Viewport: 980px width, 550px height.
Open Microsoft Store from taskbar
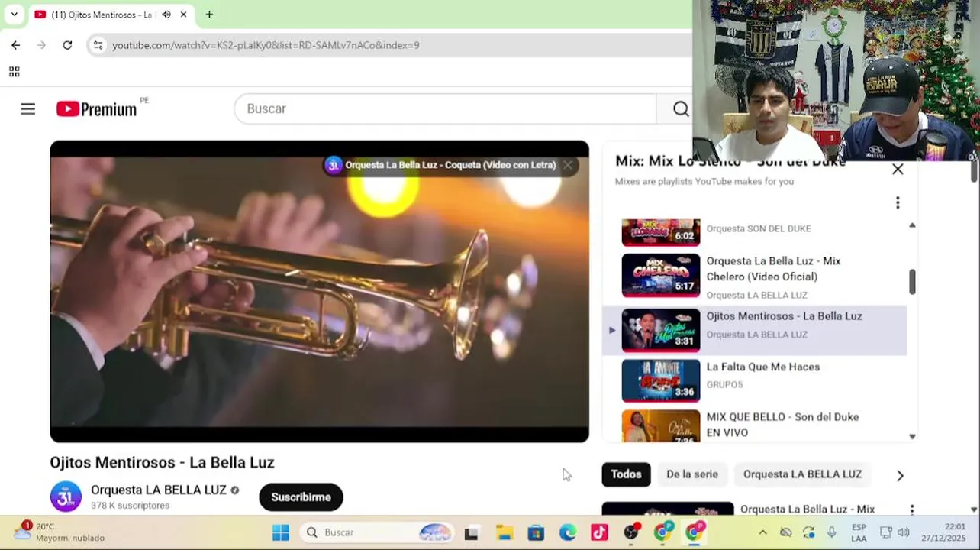click(536, 532)
